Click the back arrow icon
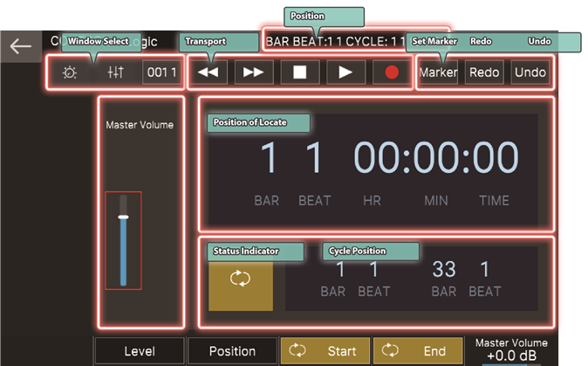Image resolution: width=588 pixels, height=366 pixels. [20, 45]
